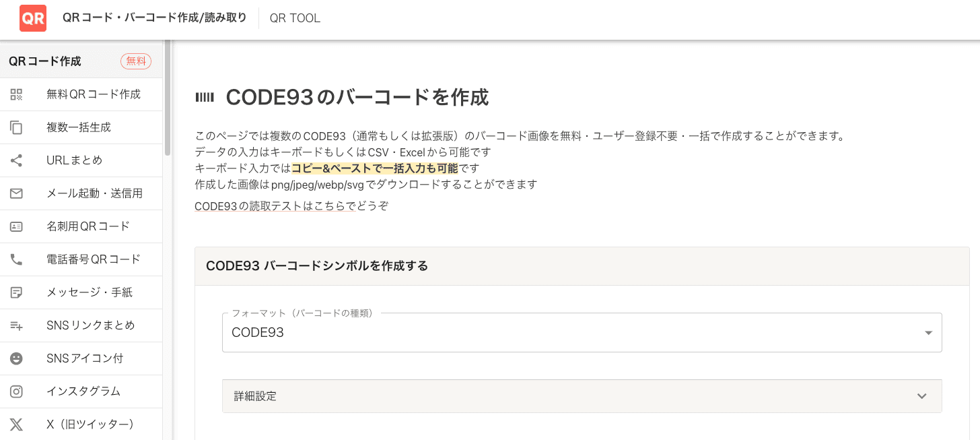980x440 pixels.
Task: Select the 複数一括生成 sidebar menu item
Action: (x=78, y=127)
